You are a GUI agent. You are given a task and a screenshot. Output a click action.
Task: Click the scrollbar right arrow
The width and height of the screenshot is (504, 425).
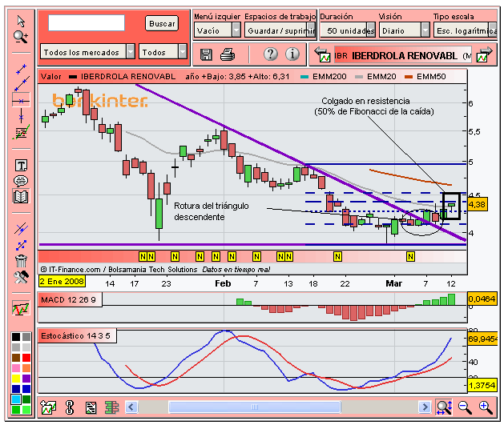(425, 407)
